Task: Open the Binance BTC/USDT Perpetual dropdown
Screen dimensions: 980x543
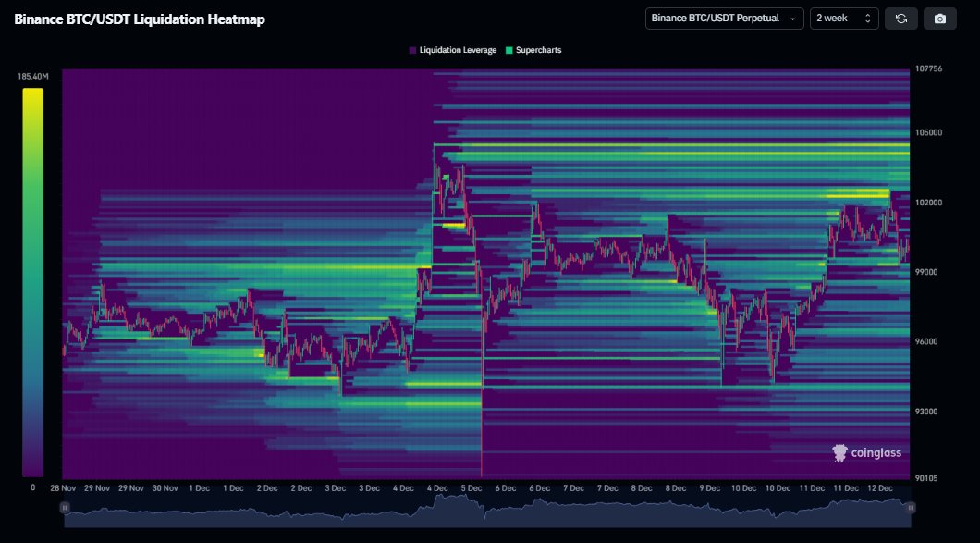Action: click(x=723, y=19)
